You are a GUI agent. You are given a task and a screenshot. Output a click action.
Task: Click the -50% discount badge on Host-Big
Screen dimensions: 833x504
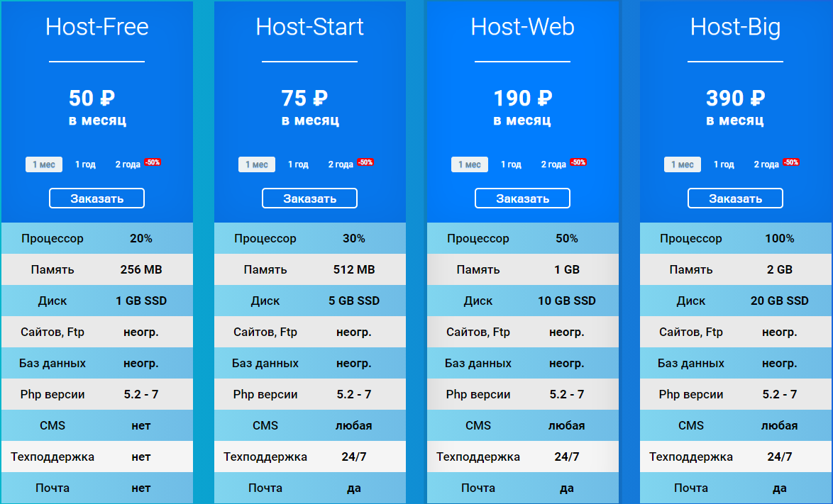tap(792, 162)
